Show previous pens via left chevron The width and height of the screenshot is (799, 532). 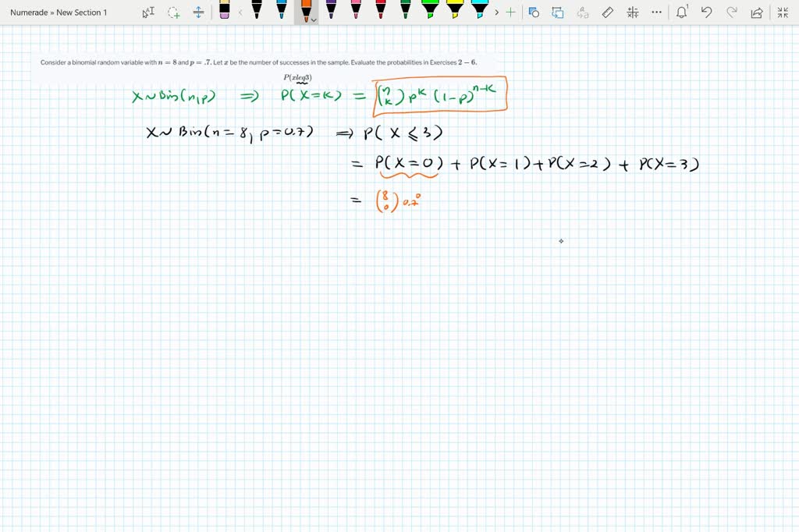point(240,12)
